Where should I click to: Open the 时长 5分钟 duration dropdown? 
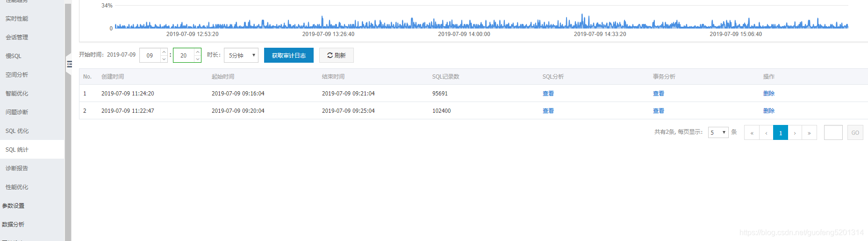[241, 55]
